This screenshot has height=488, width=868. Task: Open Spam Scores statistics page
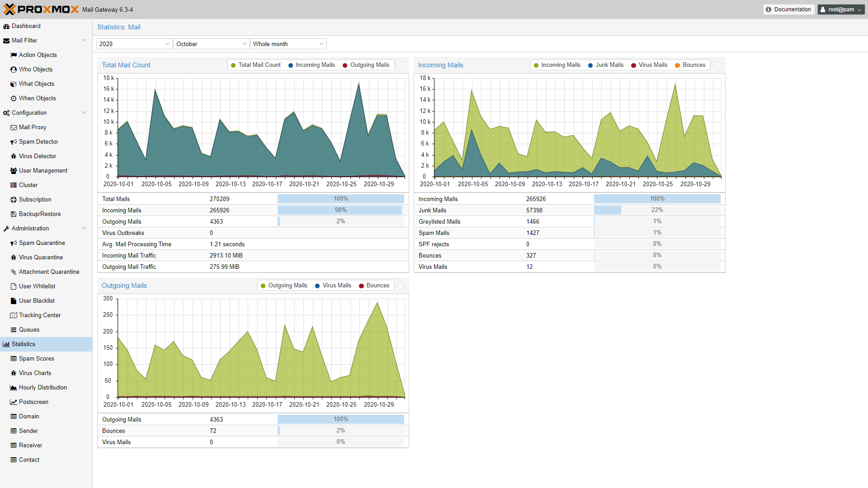(x=36, y=359)
